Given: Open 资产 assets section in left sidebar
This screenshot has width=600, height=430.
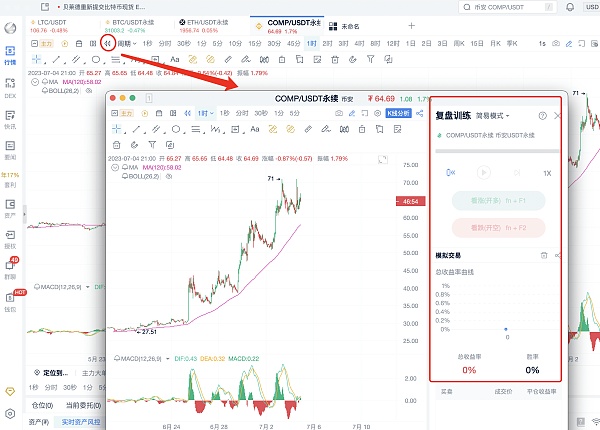Looking at the screenshot, I should point(10,208).
